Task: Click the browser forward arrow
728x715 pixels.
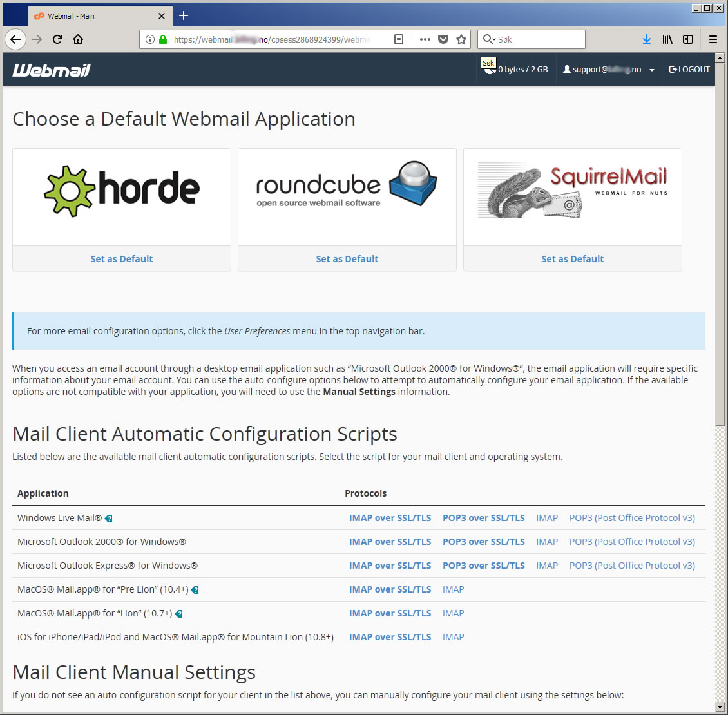Action: pyautogui.click(x=37, y=39)
